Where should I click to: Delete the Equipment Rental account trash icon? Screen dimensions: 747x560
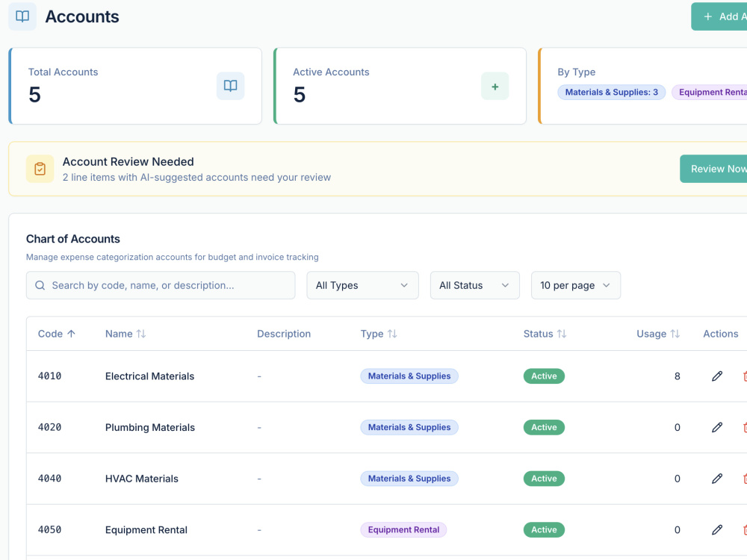[x=745, y=529]
